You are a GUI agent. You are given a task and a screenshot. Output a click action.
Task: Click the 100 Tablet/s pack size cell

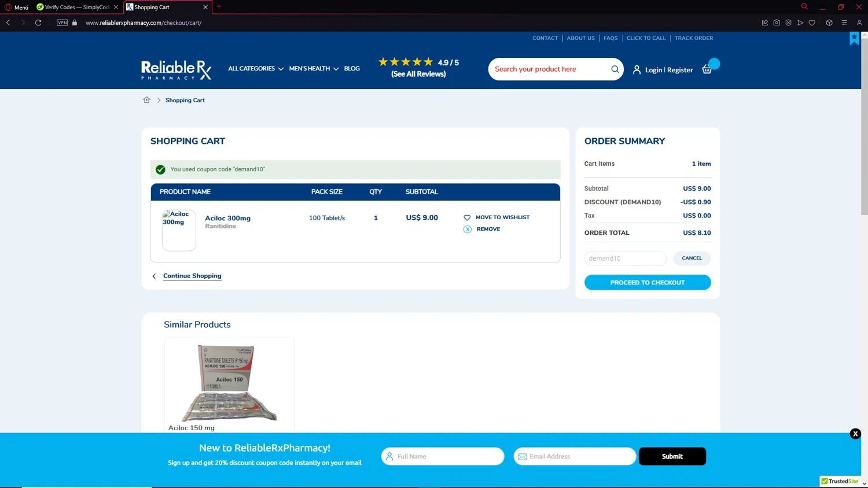[x=327, y=218]
